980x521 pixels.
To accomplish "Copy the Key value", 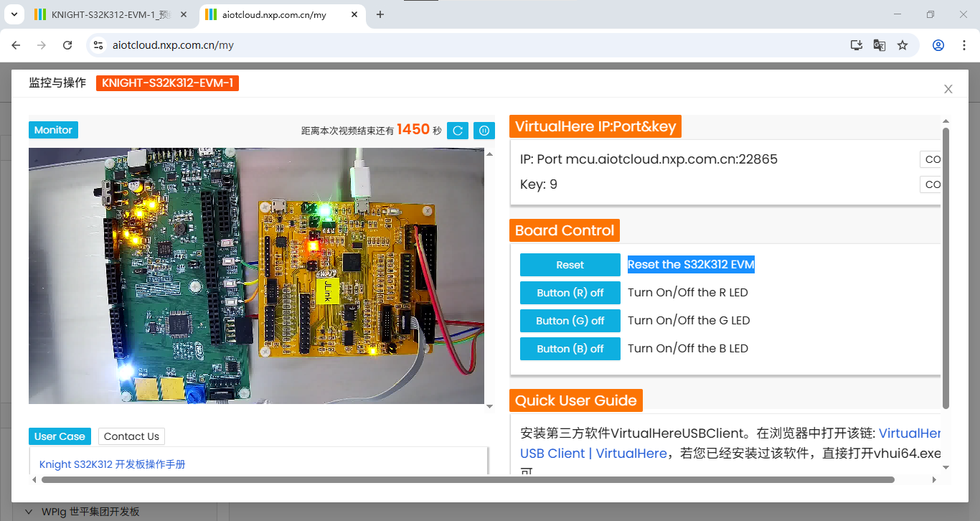I will [x=930, y=184].
